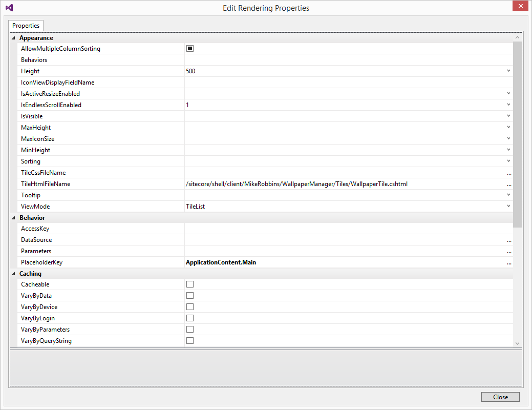Select the Parameters property label
Viewport: 532px width, 410px height.
pyautogui.click(x=36, y=251)
